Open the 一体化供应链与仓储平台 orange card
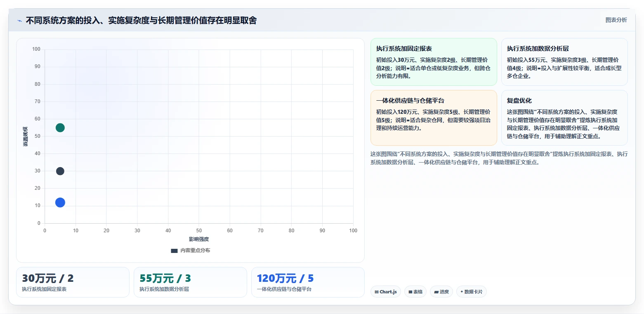The image size is (644, 314). 434,118
